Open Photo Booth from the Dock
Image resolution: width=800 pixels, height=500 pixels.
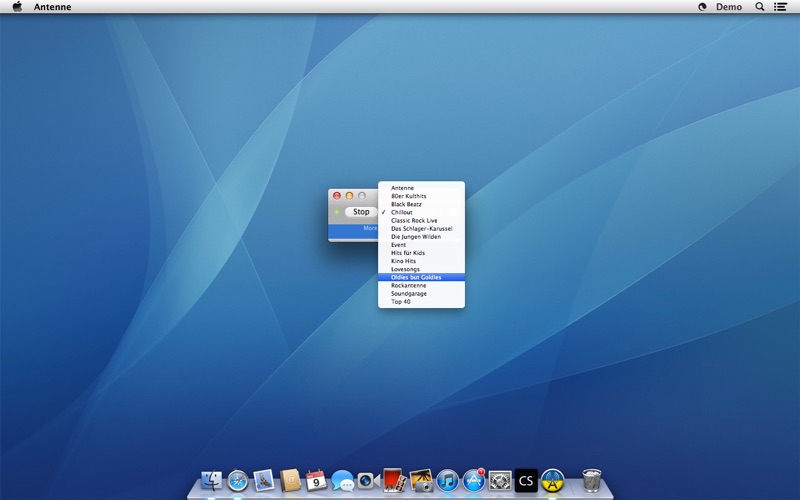[x=394, y=481]
